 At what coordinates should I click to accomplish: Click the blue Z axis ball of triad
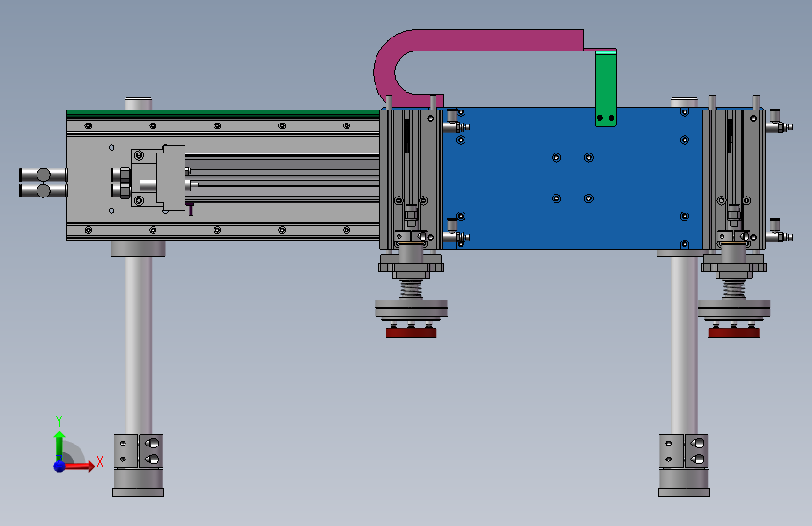pyautogui.click(x=60, y=466)
